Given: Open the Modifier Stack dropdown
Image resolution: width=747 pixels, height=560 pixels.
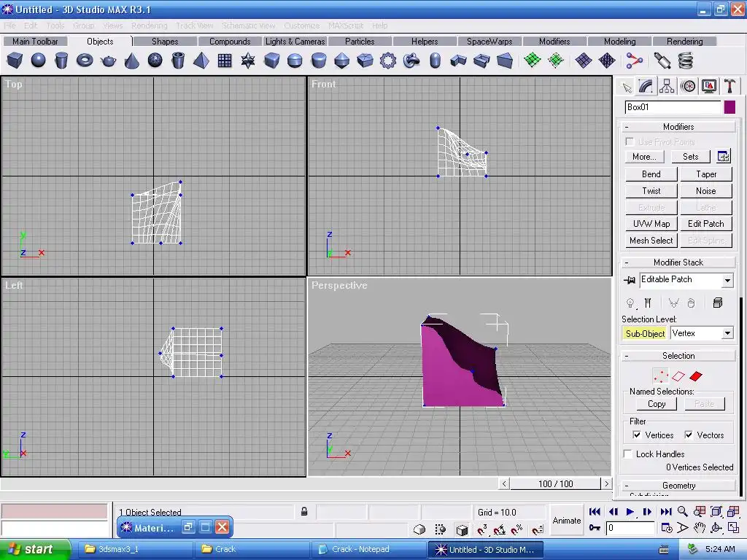Looking at the screenshot, I should 727,281.
